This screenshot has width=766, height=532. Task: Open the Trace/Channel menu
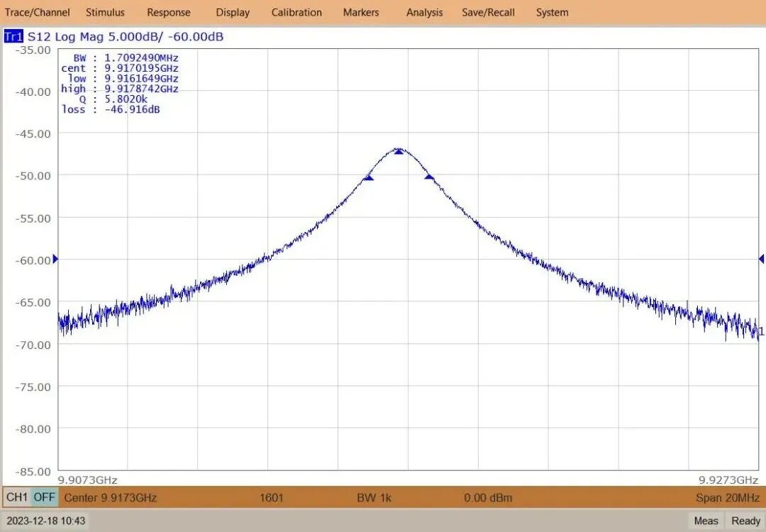37,12
